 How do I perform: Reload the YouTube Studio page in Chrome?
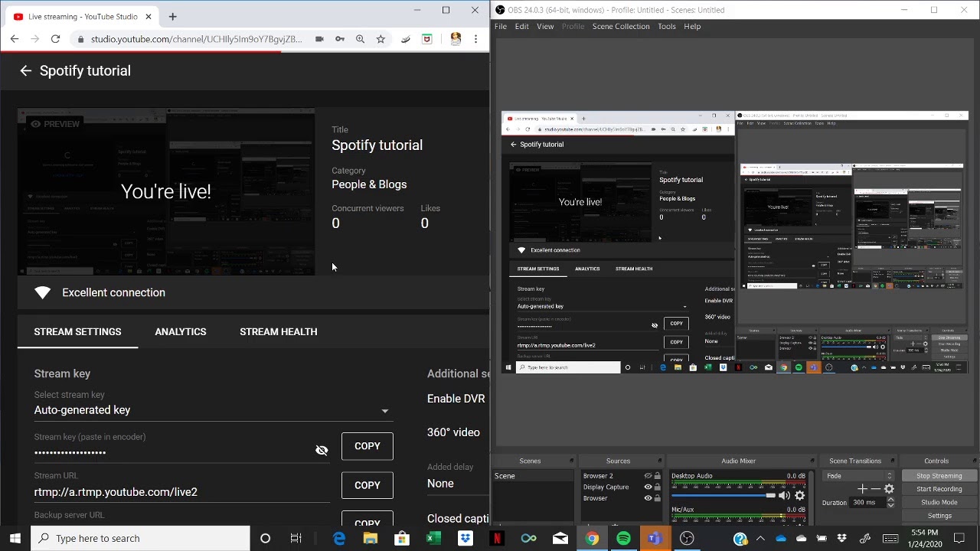click(55, 39)
